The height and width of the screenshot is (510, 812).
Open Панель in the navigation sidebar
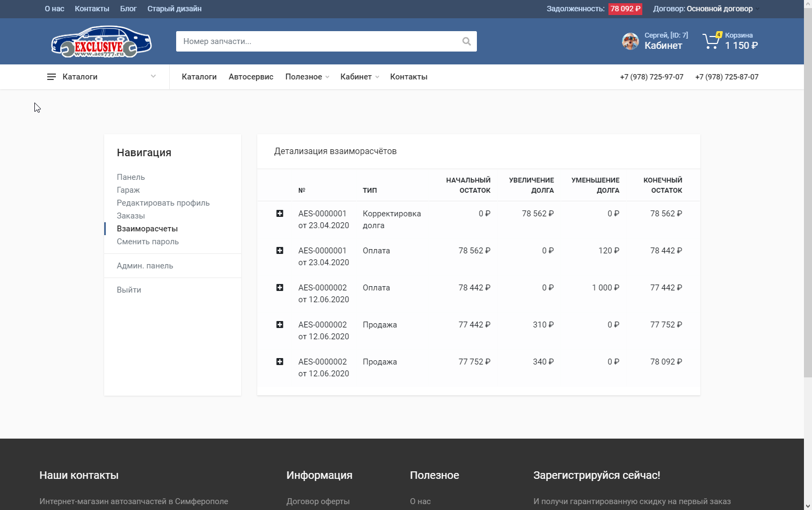point(130,177)
